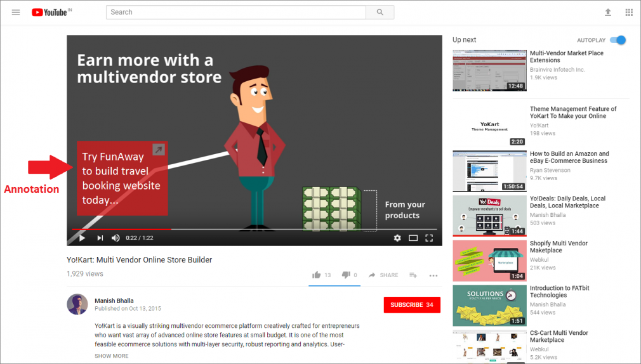Open the hamburger guide menu
Viewport: 641px width, 364px height.
click(x=16, y=12)
